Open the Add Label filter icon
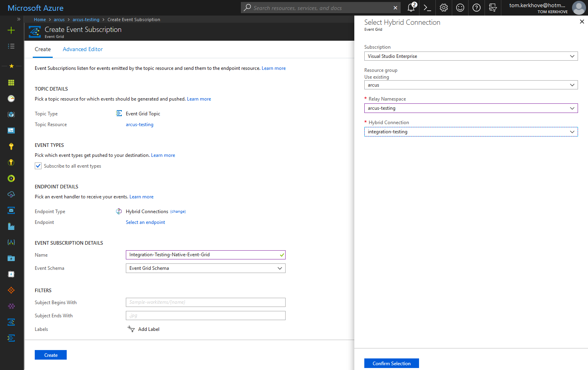 point(131,329)
